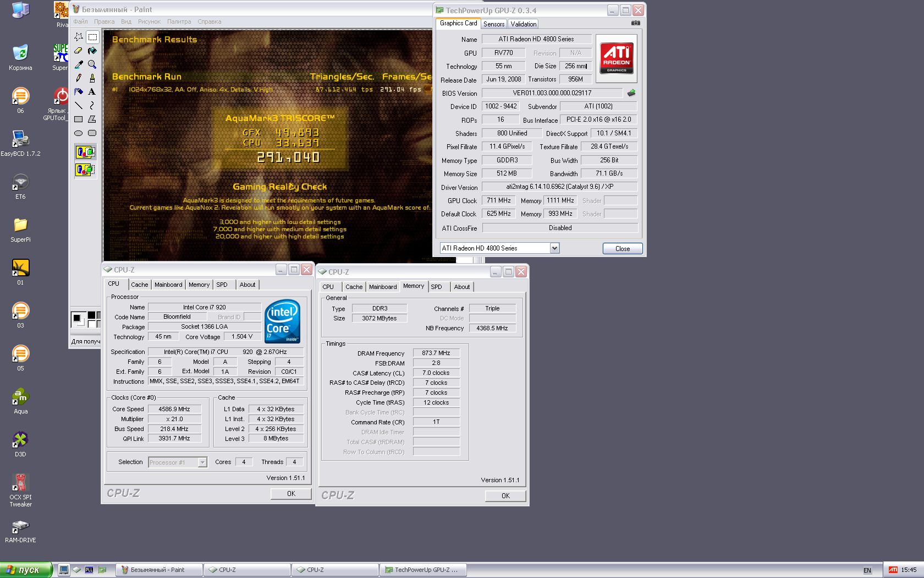
Task: Open the EasyBCD 1.7.2 desktop shortcut
Action: pyautogui.click(x=20, y=143)
